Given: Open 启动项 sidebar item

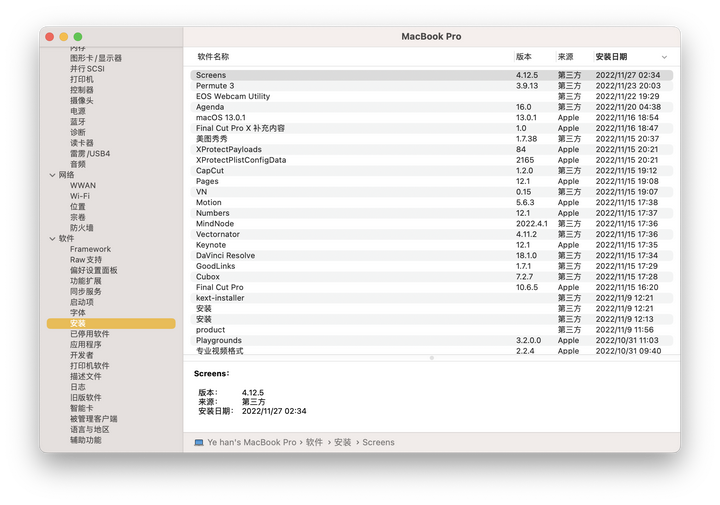Looking at the screenshot, I should pyautogui.click(x=82, y=302).
